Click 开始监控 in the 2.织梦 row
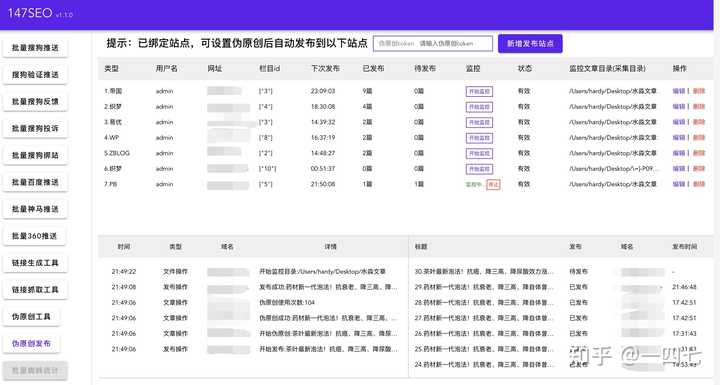720x385 pixels. coord(479,107)
